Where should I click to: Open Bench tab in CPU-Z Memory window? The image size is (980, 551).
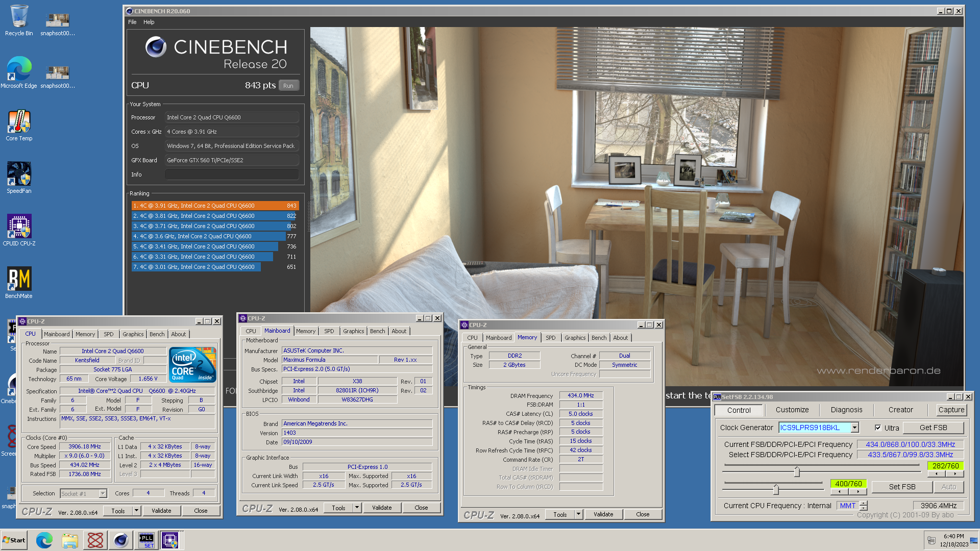[599, 338]
